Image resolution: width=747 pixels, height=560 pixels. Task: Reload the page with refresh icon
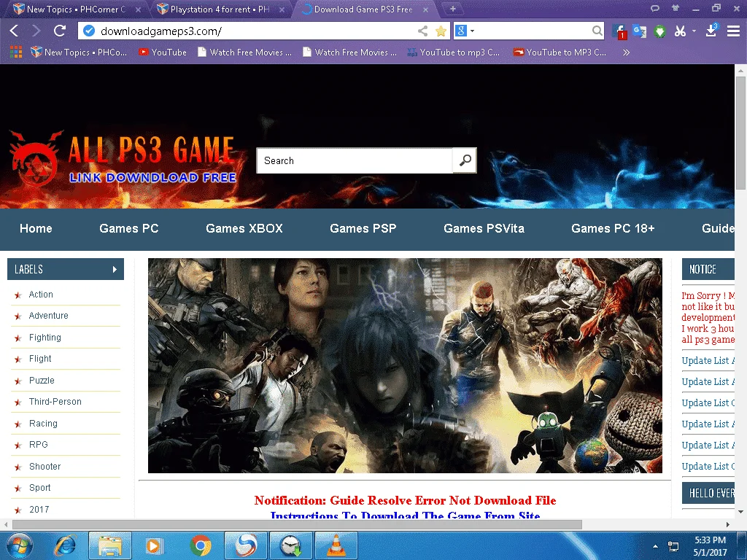click(60, 31)
